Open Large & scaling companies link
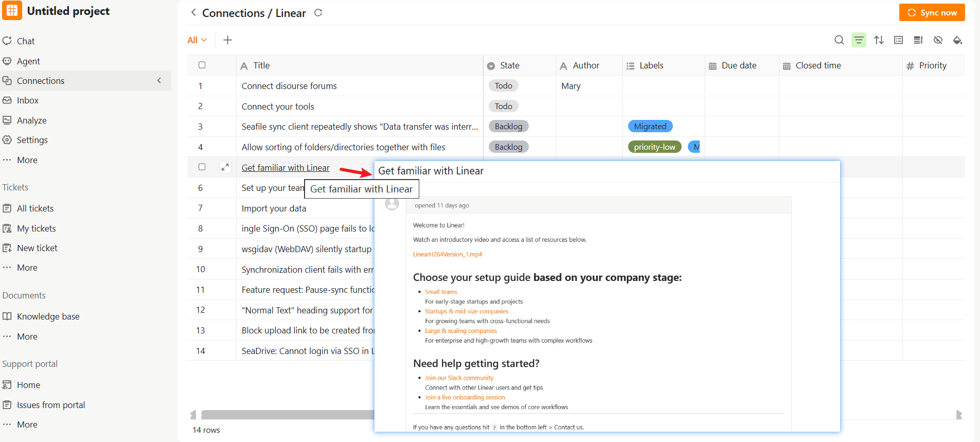This screenshot has width=980, height=442. pos(460,331)
